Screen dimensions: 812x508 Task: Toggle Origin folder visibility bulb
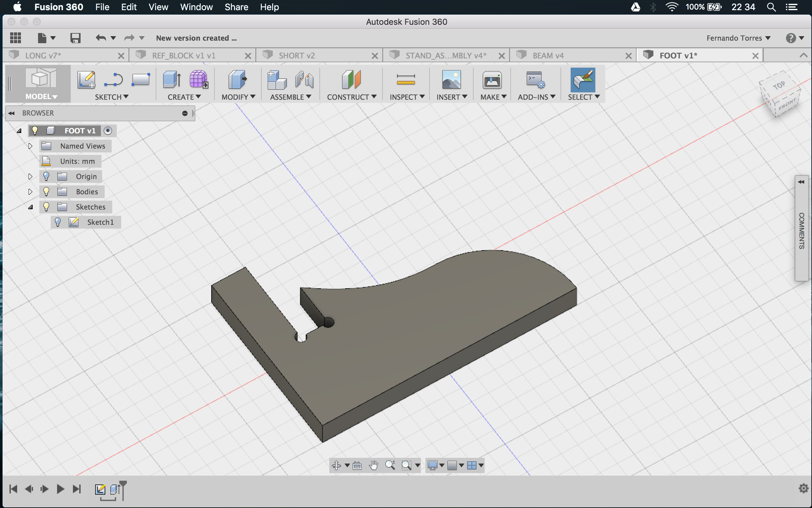(x=46, y=177)
